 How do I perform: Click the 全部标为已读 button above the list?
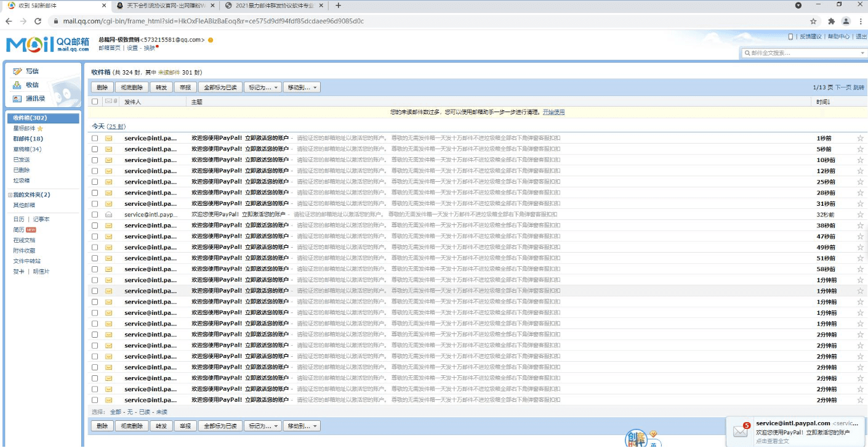[220, 88]
